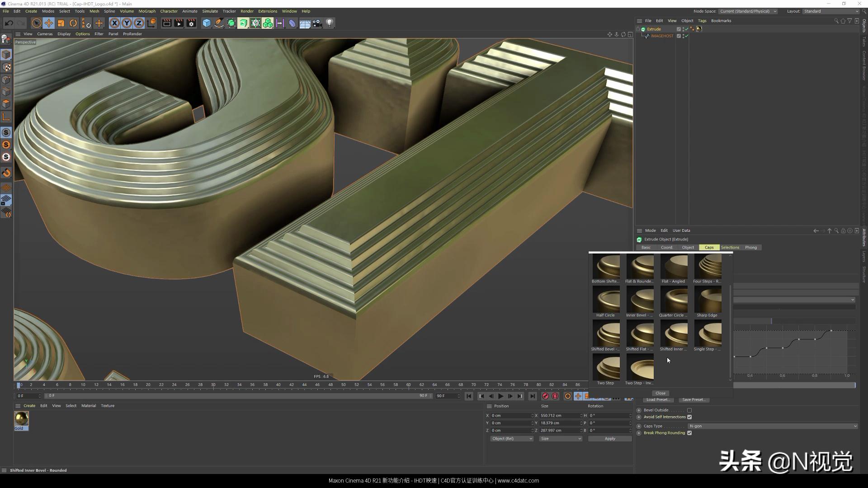This screenshot has width=868, height=488.
Task: Select the Rotate tool in toolbar
Action: [73, 23]
